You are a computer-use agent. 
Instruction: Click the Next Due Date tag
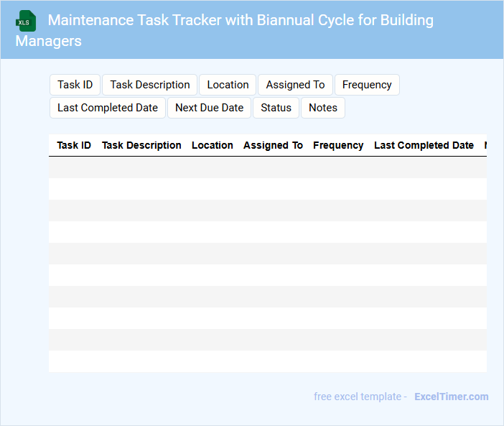(209, 108)
